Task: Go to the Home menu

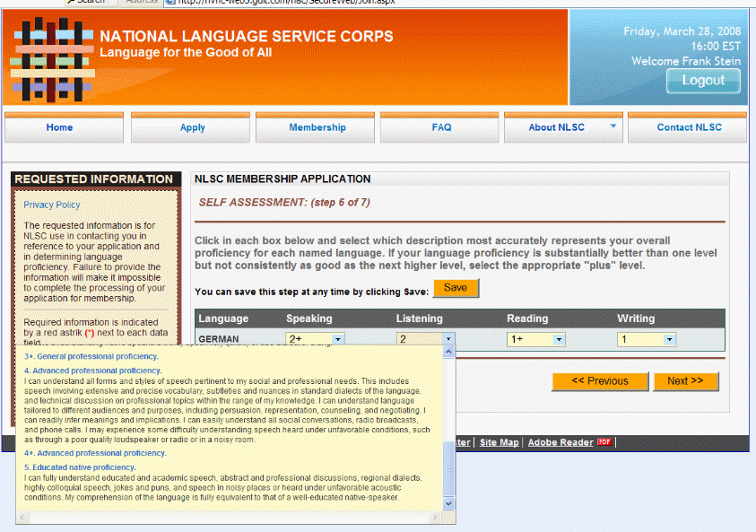Action: point(65,127)
